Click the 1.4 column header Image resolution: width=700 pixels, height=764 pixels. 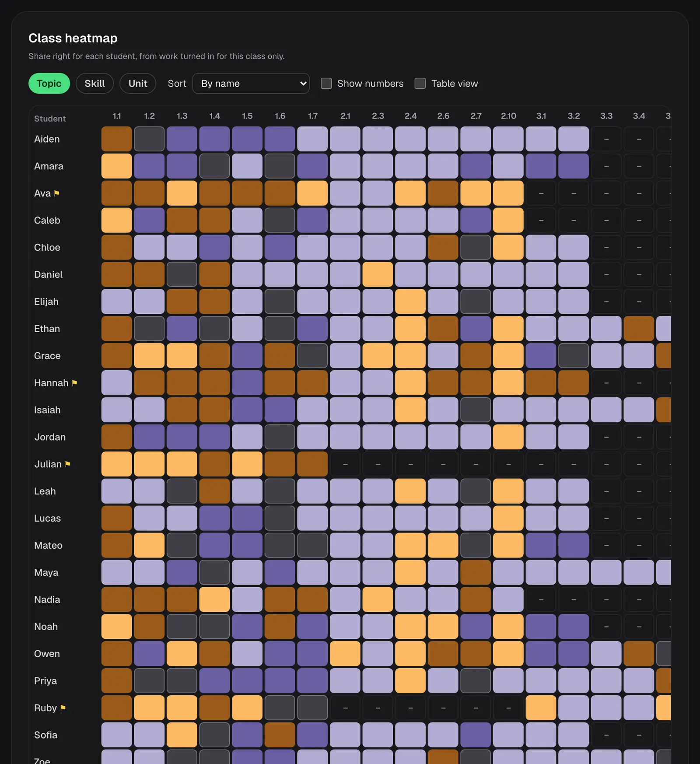click(x=215, y=116)
